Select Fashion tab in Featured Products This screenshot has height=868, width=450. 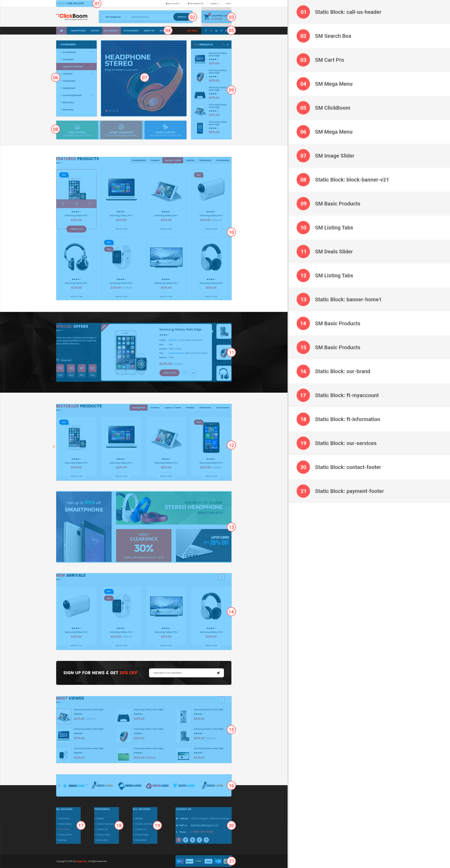[x=190, y=161]
